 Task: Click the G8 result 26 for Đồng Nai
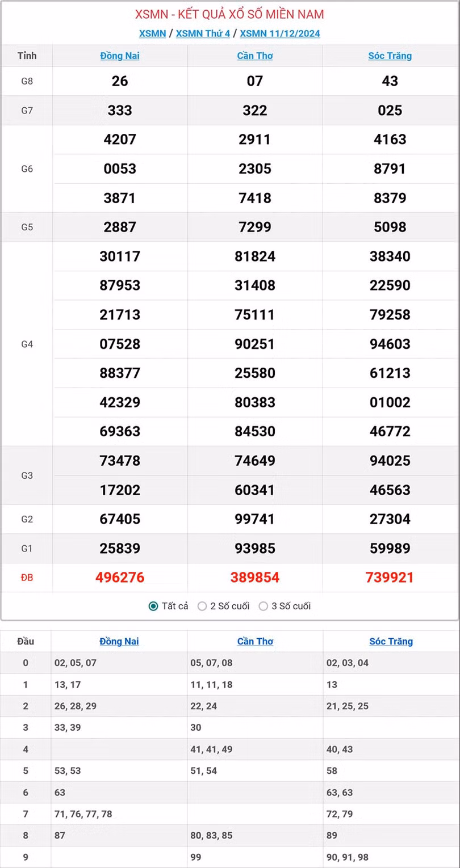click(120, 81)
